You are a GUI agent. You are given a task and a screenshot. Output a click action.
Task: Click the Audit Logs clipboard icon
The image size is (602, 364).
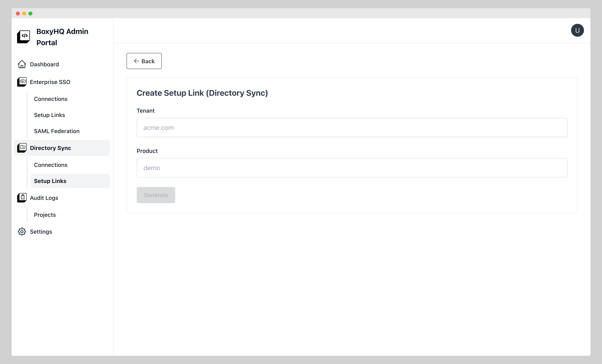tap(22, 198)
